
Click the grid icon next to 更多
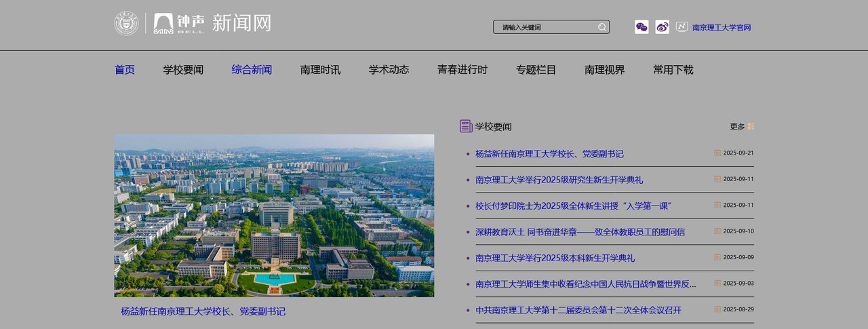click(751, 126)
